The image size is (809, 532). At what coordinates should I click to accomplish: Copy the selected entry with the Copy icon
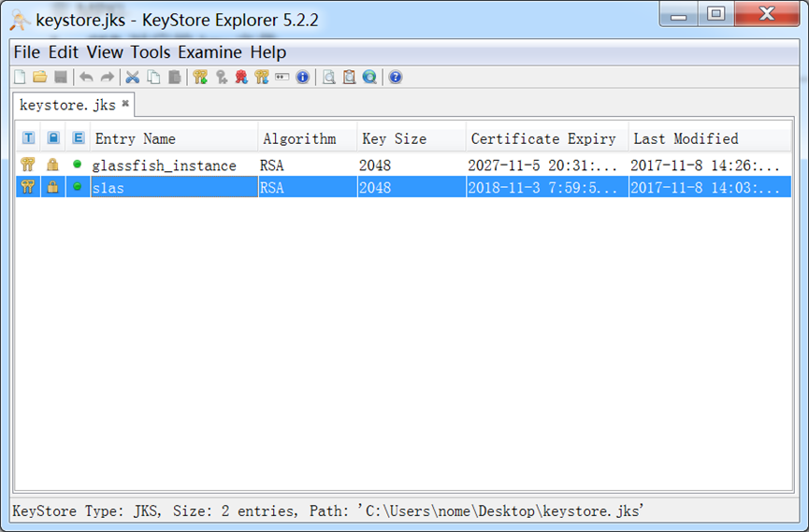(x=153, y=78)
